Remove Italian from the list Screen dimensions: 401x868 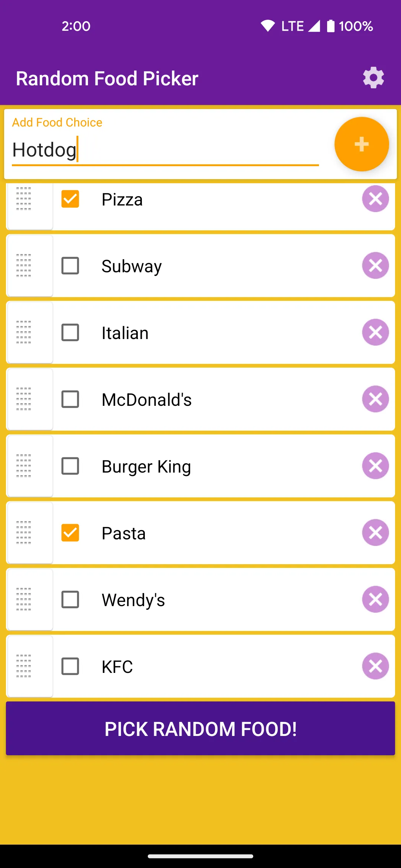coord(375,332)
